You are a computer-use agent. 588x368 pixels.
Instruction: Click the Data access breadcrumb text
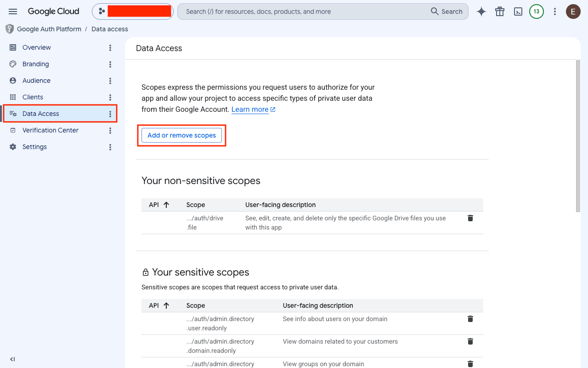point(110,29)
